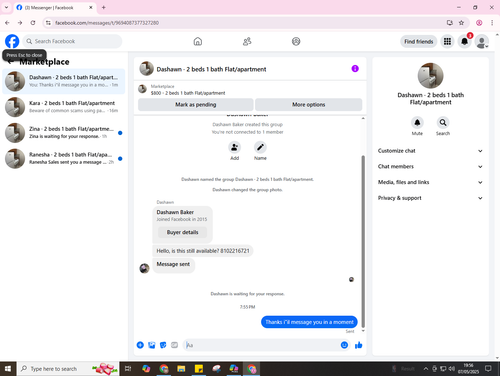Click message 'Hello, is this still available?'

[203, 251]
